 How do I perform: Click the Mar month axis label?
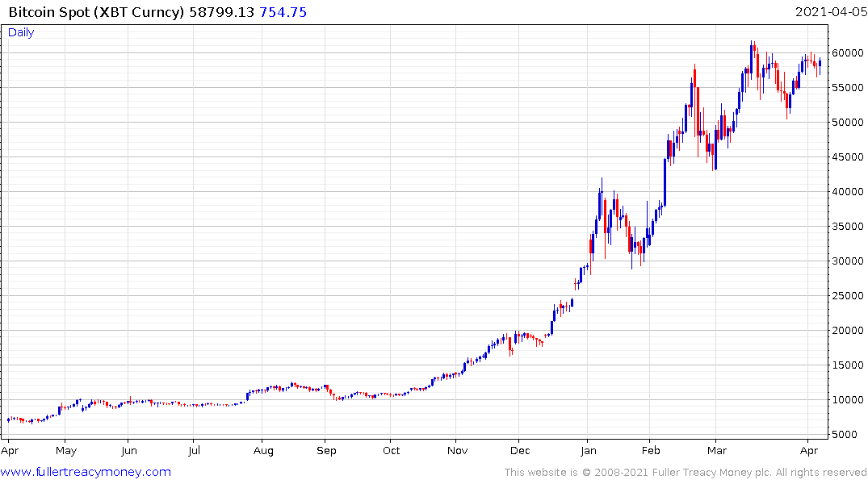pyautogui.click(x=717, y=451)
